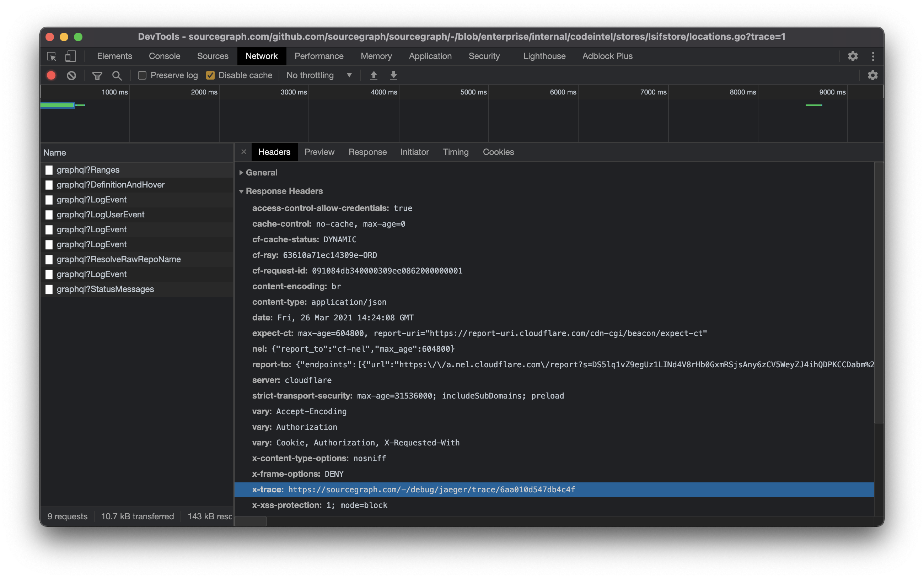
Task: Click the server: cloudflare header
Action: (x=292, y=380)
